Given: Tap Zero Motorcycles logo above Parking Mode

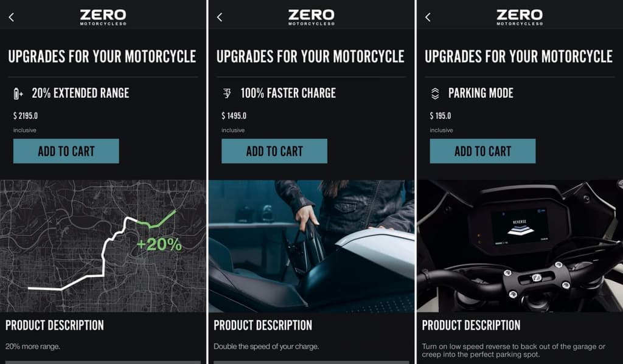Looking at the screenshot, I should pyautogui.click(x=519, y=17).
